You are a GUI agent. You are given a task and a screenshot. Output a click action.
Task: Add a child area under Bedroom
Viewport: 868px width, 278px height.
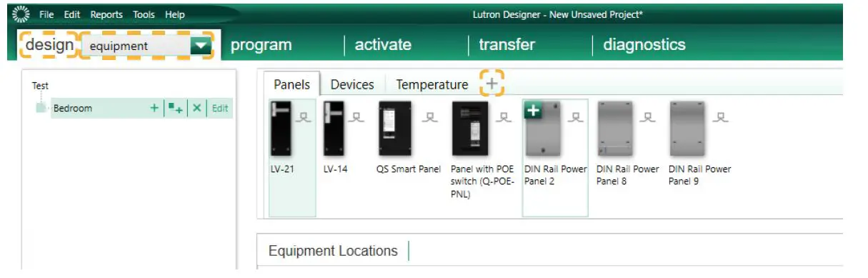pos(176,108)
